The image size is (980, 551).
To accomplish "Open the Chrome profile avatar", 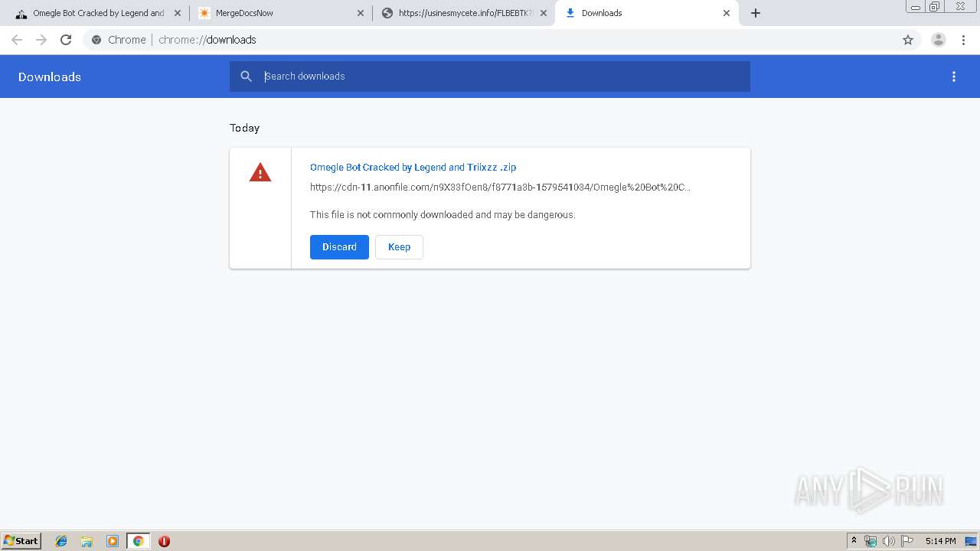I will [x=939, y=40].
